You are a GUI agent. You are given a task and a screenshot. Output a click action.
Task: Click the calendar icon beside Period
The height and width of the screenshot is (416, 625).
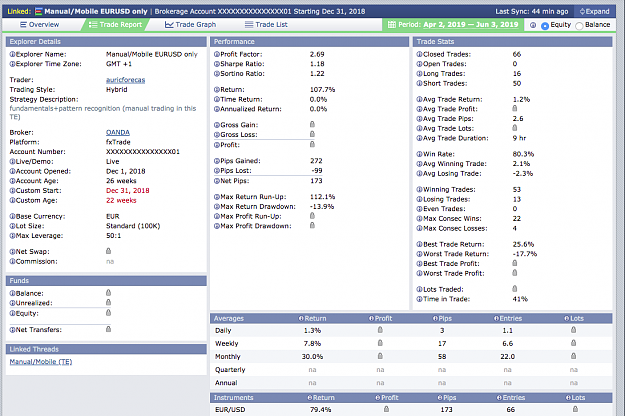point(392,25)
